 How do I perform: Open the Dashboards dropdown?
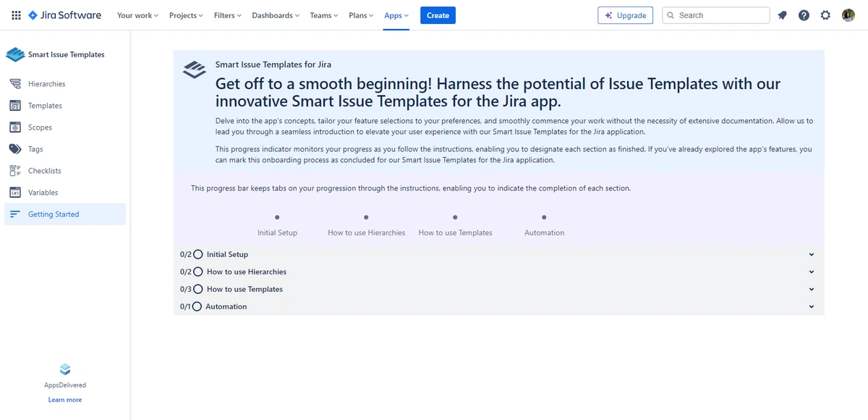click(276, 15)
